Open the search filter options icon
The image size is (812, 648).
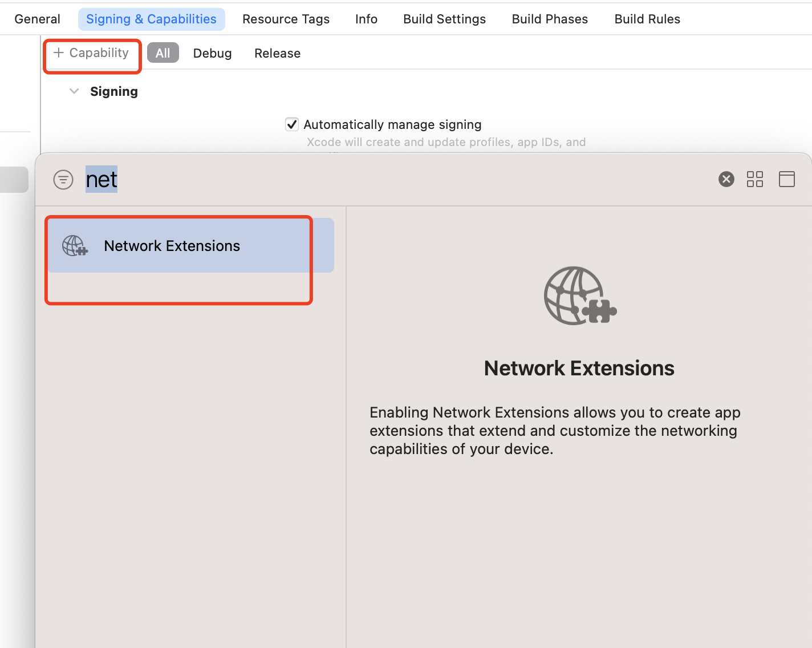click(63, 180)
